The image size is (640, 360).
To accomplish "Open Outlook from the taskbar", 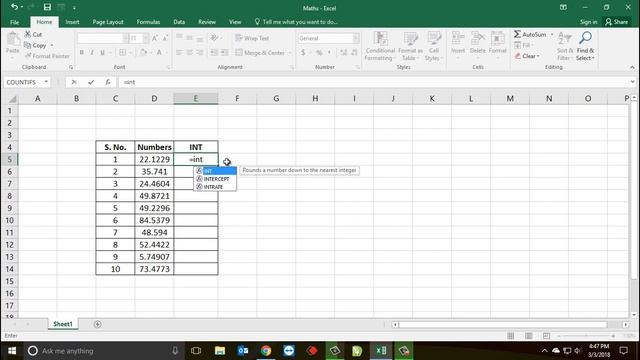I will 243,351.
